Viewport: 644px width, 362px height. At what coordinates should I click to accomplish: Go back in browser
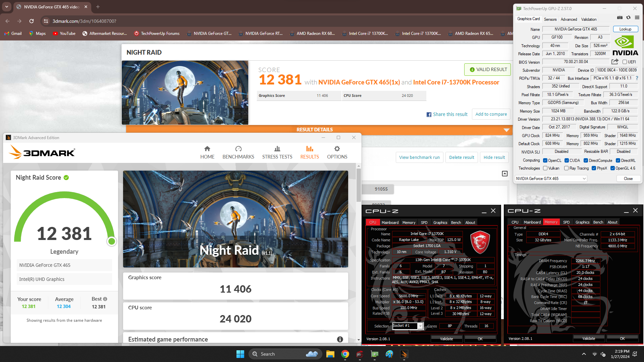(x=7, y=21)
